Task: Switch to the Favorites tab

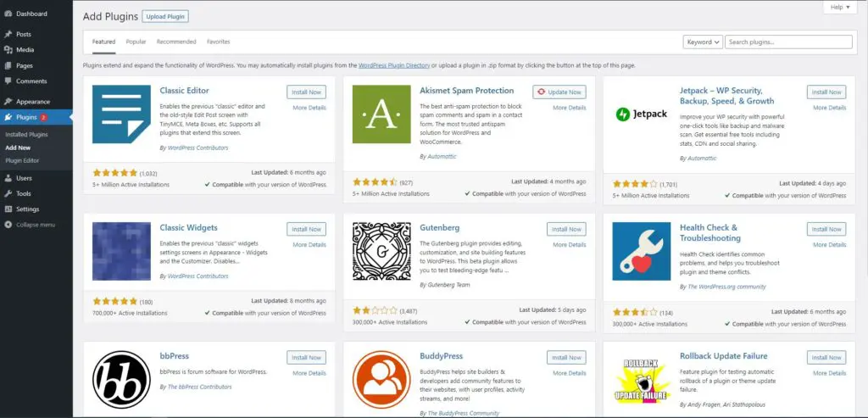Action: tap(218, 42)
